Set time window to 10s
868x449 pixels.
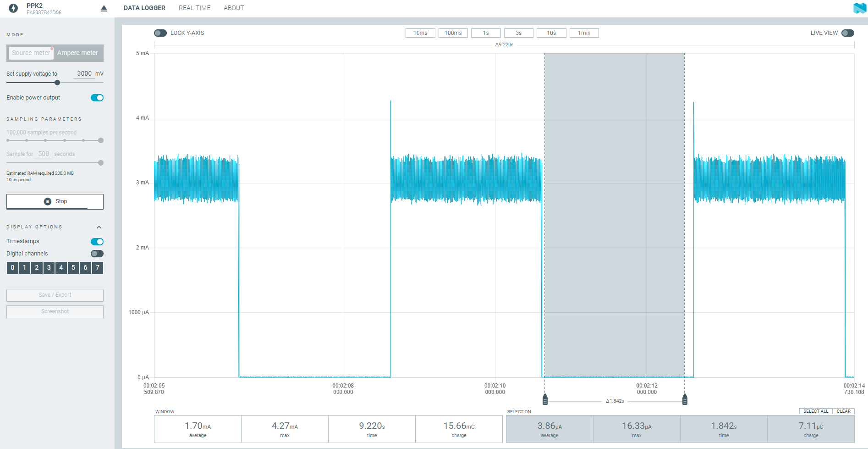(551, 33)
